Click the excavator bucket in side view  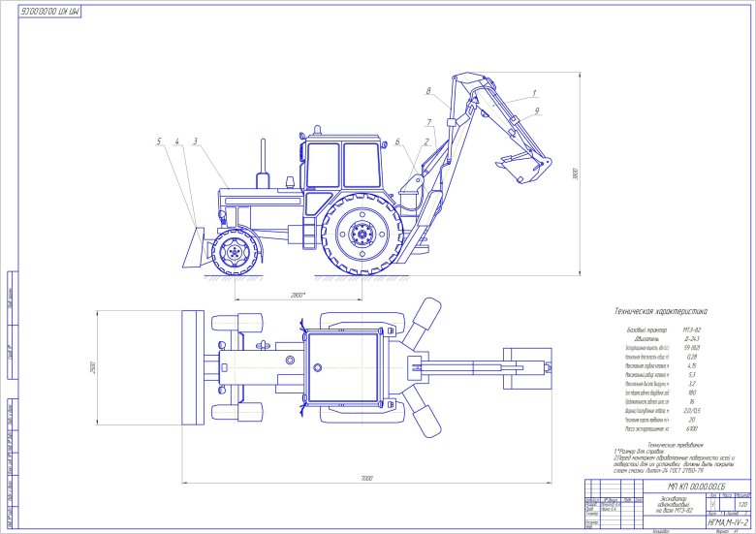click(x=521, y=166)
